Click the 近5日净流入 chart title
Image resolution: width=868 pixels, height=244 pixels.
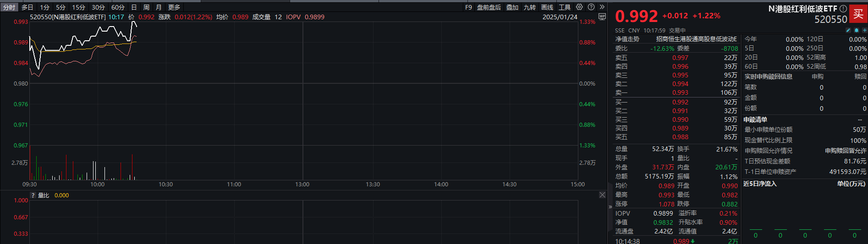(x=760, y=184)
